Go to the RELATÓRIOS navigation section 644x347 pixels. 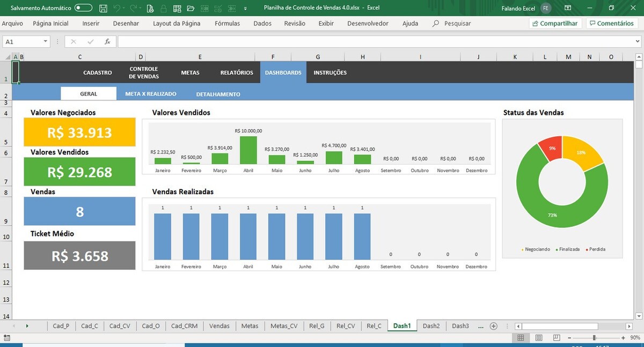point(237,72)
